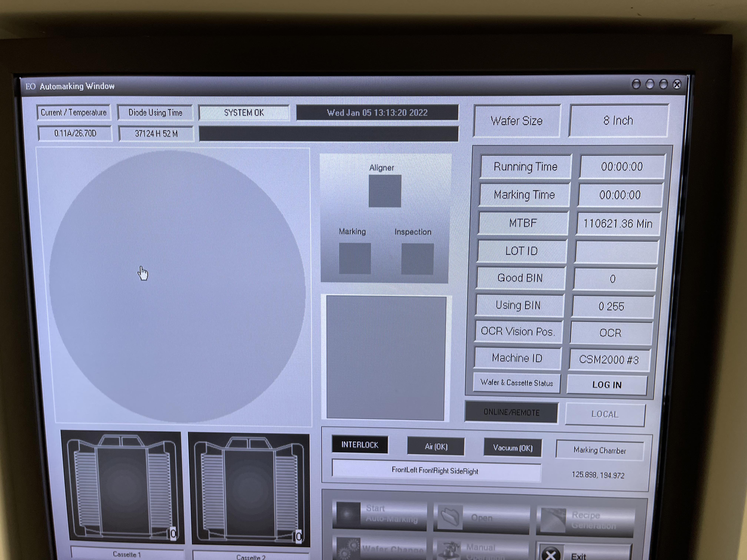The width and height of the screenshot is (747, 560).
Task: Click the Marking Time value 00:00:00
Action: [620, 195]
